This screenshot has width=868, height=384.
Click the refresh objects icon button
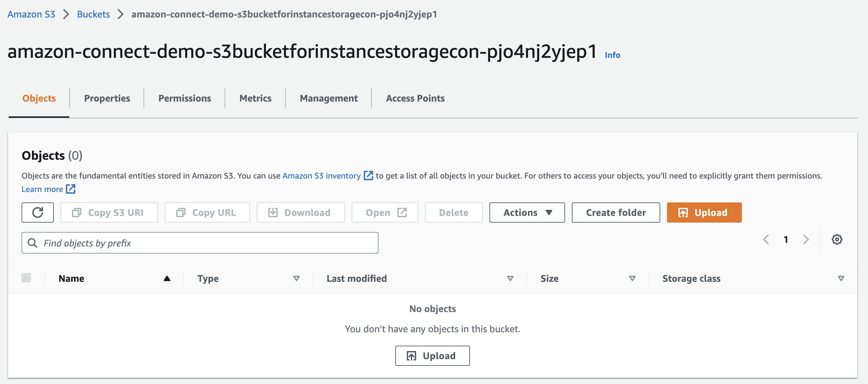[x=37, y=213]
